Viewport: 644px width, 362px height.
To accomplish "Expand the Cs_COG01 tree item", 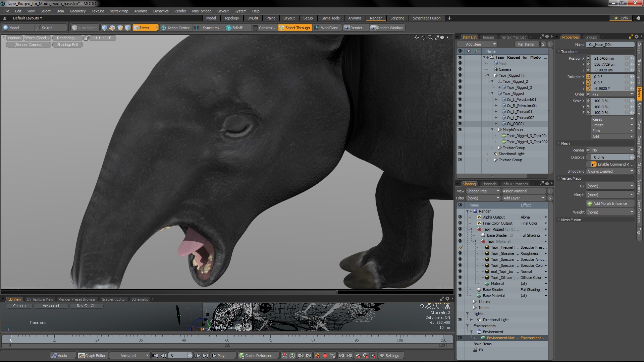I will click(496, 124).
